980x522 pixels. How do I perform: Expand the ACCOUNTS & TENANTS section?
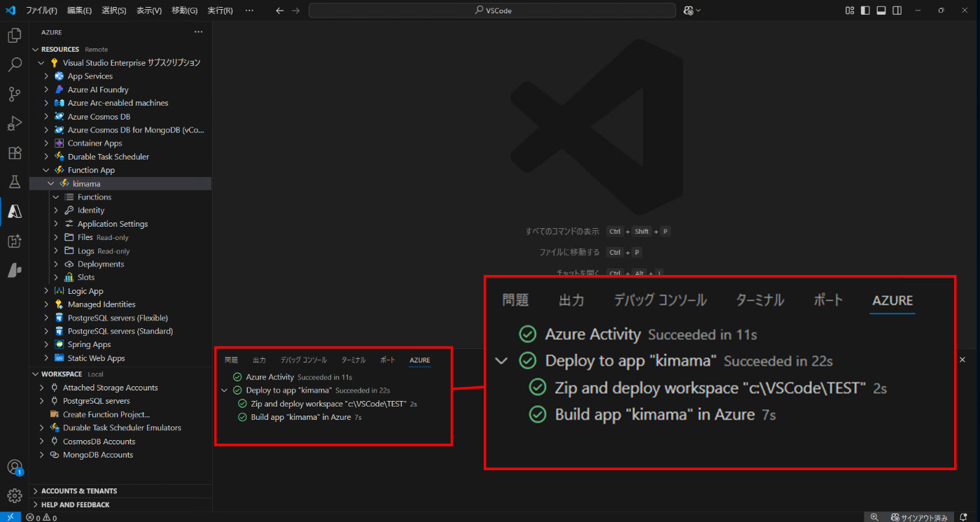(36, 491)
